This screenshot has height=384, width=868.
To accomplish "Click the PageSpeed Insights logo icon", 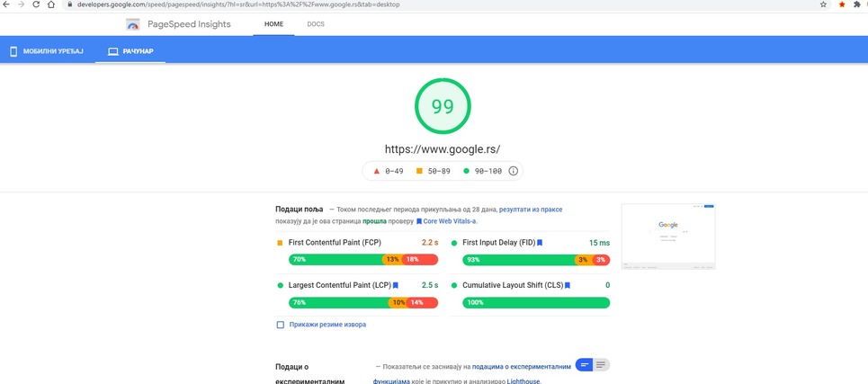I will tap(133, 24).
